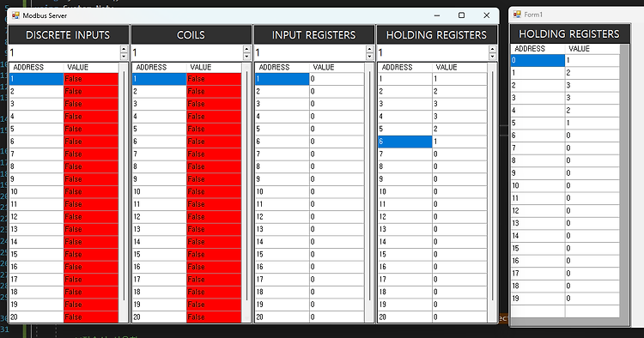Click the server Holding Registers table scrollbar
This screenshot has height=338, width=644.
(x=493, y=193)
